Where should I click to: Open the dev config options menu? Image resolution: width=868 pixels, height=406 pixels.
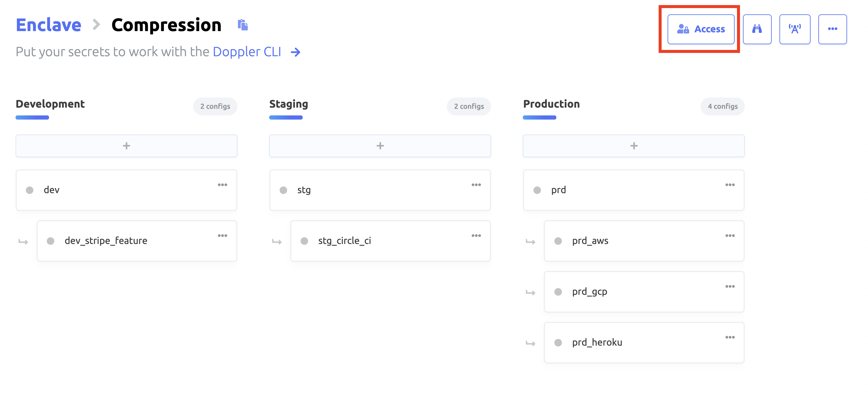tap(223, 185)
